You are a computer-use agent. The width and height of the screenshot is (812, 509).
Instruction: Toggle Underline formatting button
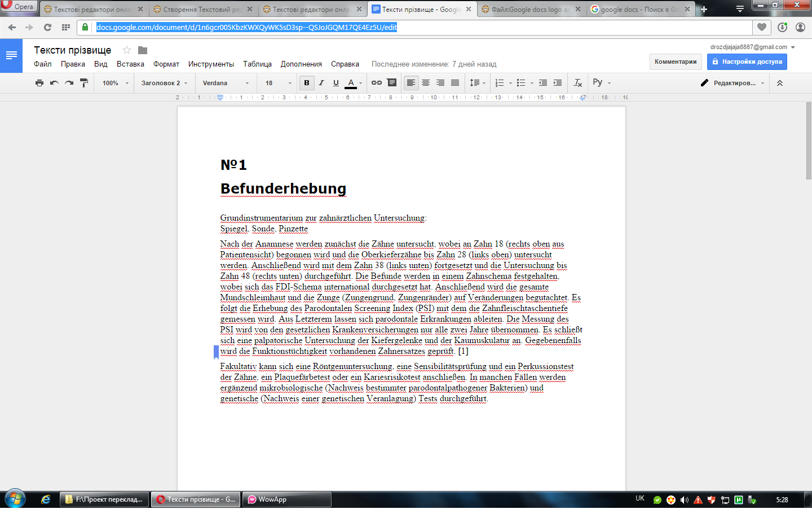336,83
